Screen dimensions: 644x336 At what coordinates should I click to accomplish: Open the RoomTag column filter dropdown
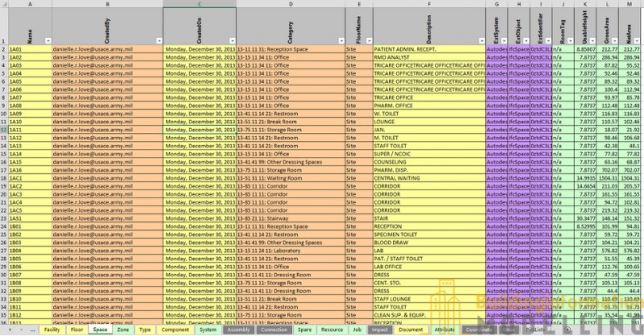point(570,41)
